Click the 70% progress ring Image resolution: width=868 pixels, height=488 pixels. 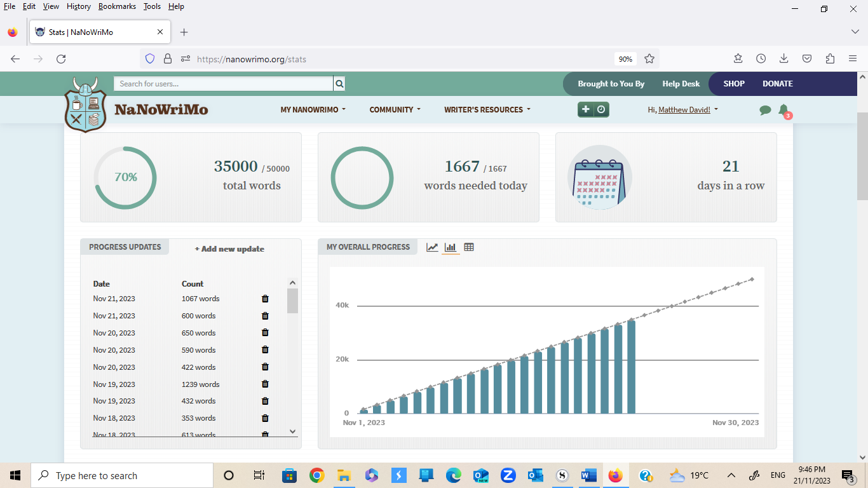point(125,177)
